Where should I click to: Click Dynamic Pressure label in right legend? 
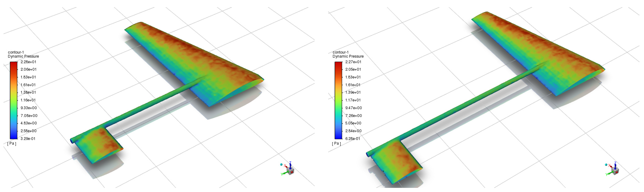point(348,56)
